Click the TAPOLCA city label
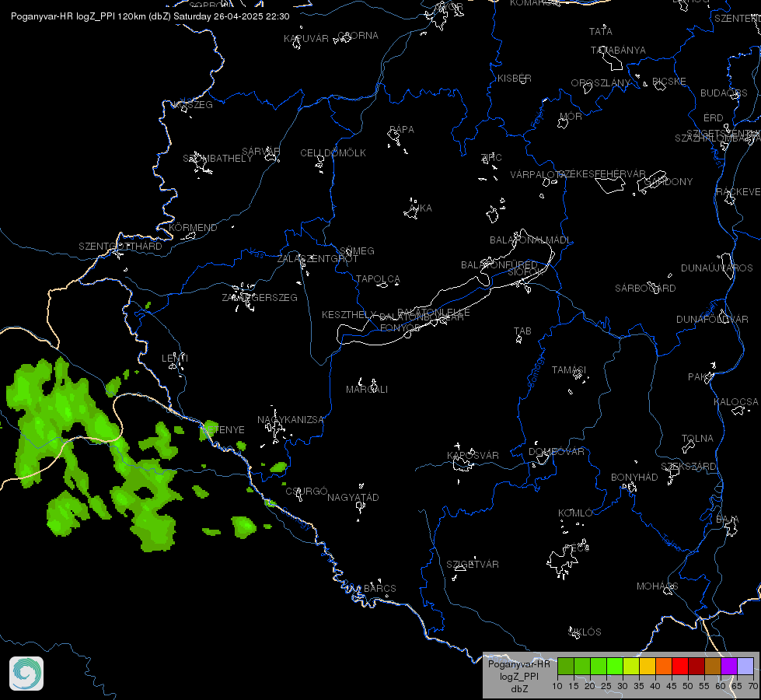 coord(378,279)
